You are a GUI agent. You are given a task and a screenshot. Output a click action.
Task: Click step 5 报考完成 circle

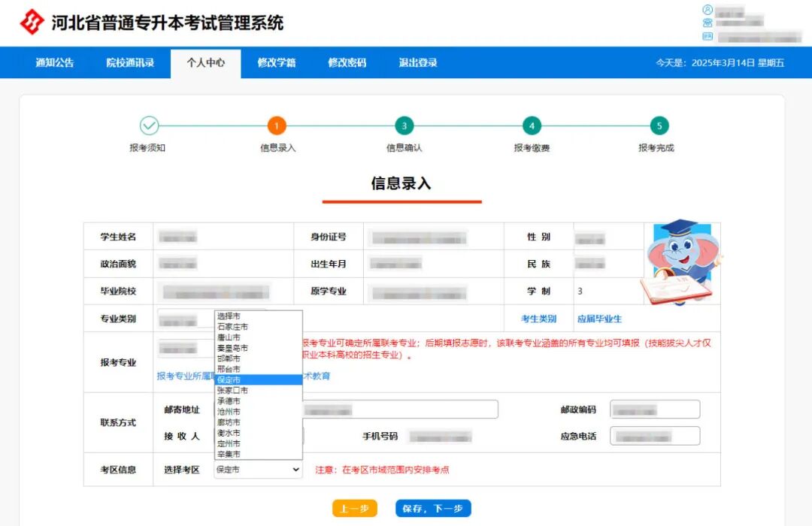click(x=659, y=126)
